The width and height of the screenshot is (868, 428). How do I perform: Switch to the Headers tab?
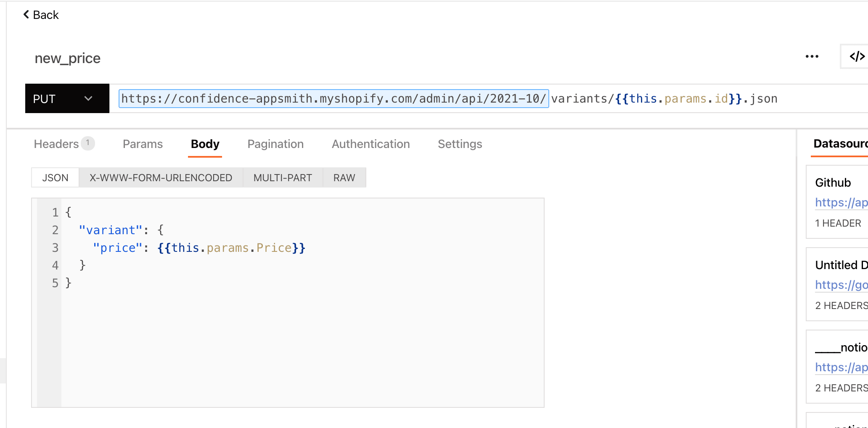(x=56, y=144)
